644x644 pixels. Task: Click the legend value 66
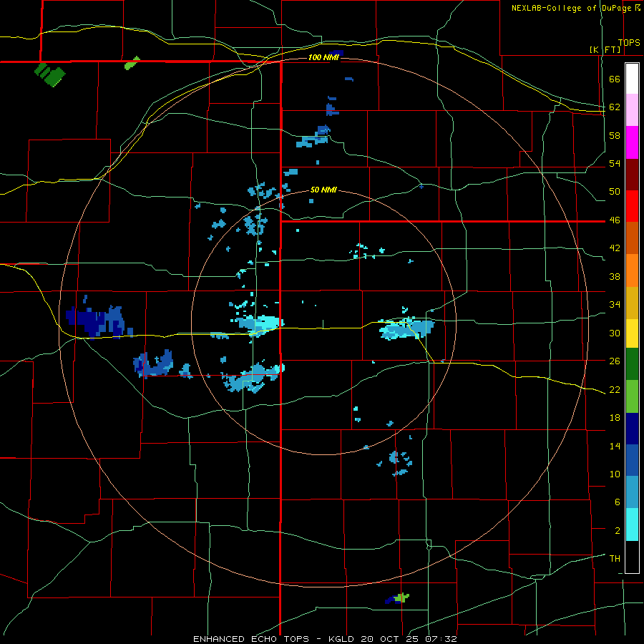[x=615, y=79]
